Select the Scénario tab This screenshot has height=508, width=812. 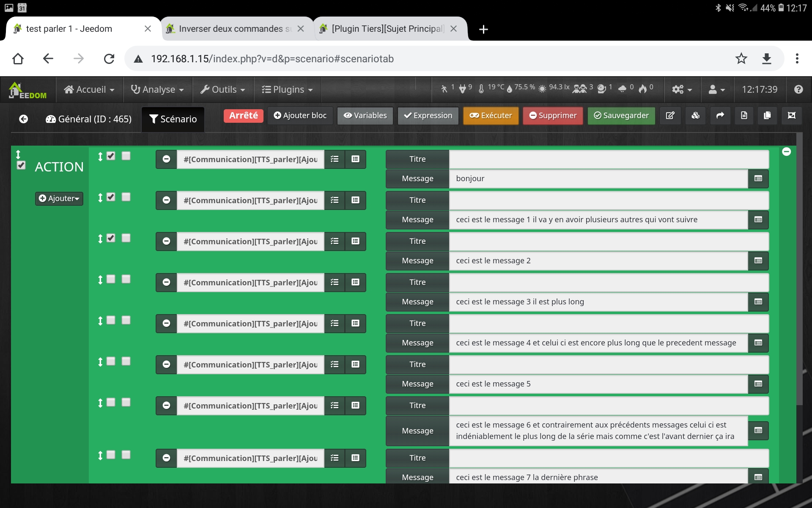coord(173,119)
